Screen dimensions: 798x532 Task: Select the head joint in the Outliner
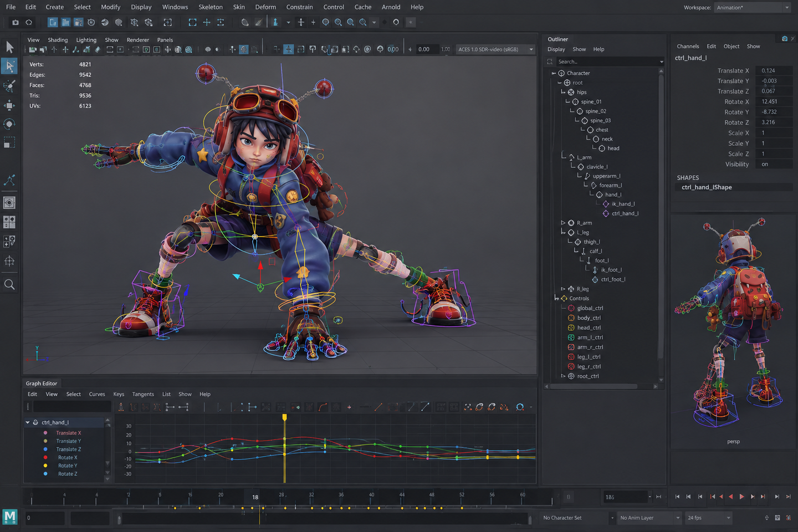(613, 149)
